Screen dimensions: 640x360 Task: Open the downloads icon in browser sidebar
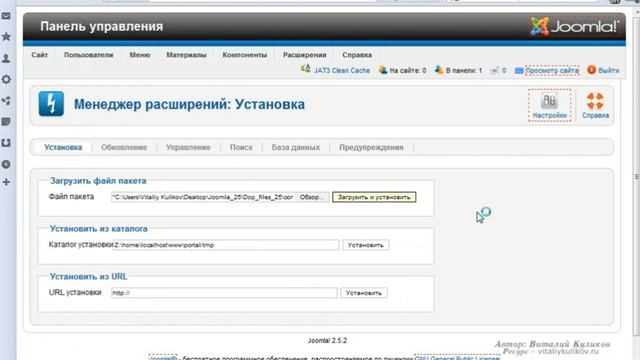coord(6,143)
